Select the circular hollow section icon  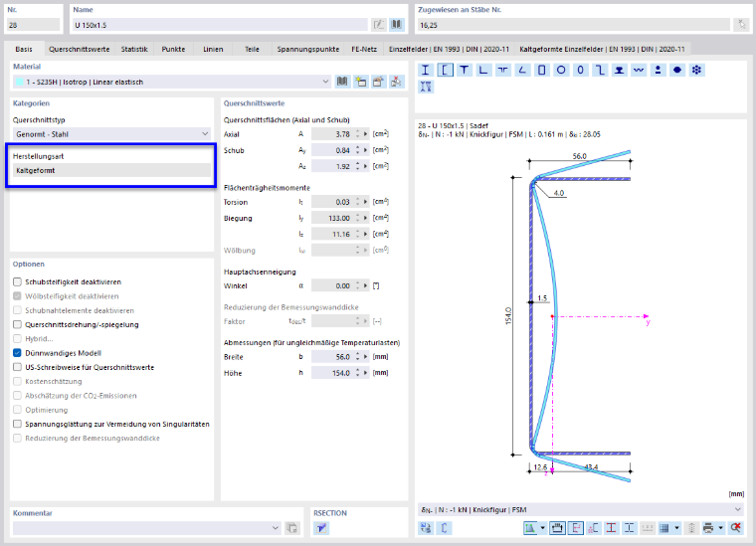[561, 70]
